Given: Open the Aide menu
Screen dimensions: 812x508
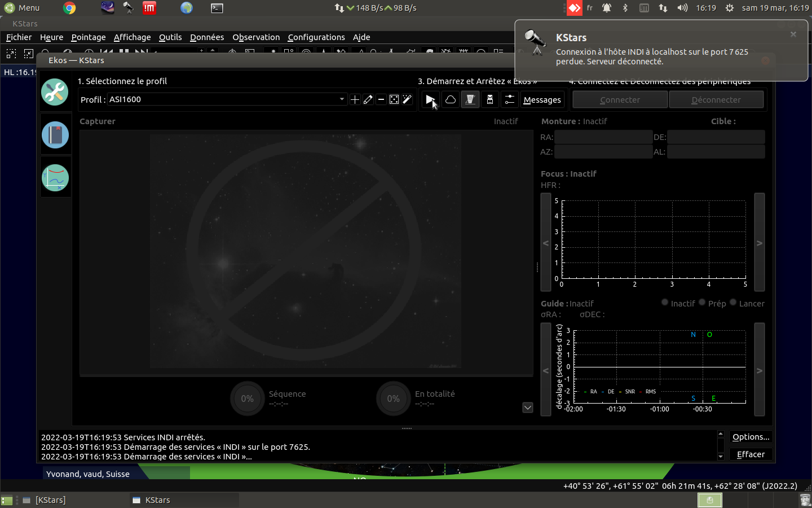Looking at the screenshot, I should 361,37.
